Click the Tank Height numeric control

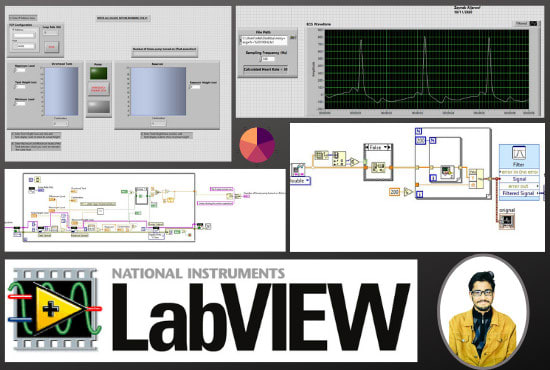20,87
